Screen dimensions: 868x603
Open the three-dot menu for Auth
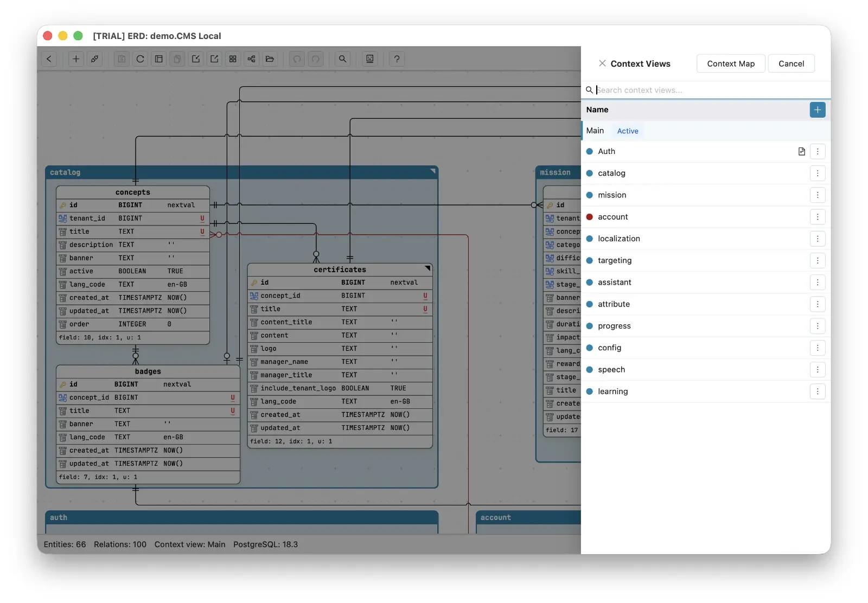[818, 151]
